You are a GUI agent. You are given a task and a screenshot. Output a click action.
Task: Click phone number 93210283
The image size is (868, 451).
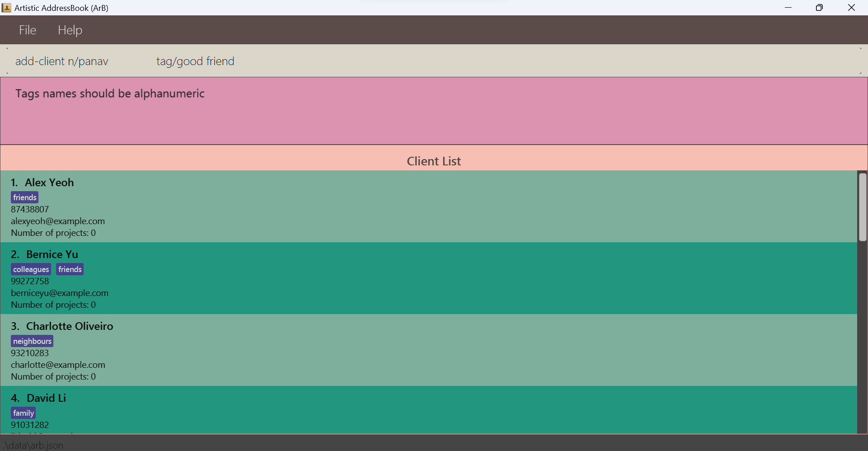(30, 353)
